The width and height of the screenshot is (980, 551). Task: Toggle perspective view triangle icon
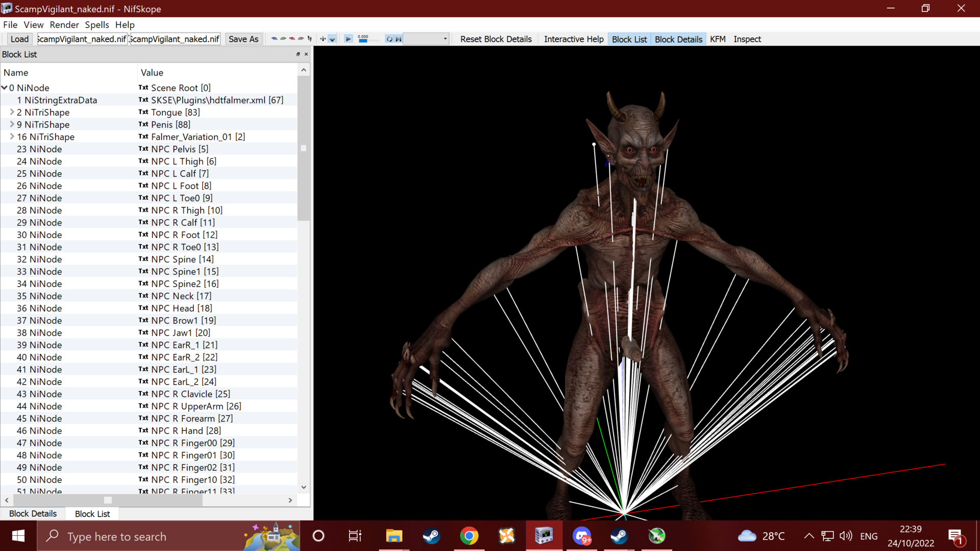tap(332, 39)
